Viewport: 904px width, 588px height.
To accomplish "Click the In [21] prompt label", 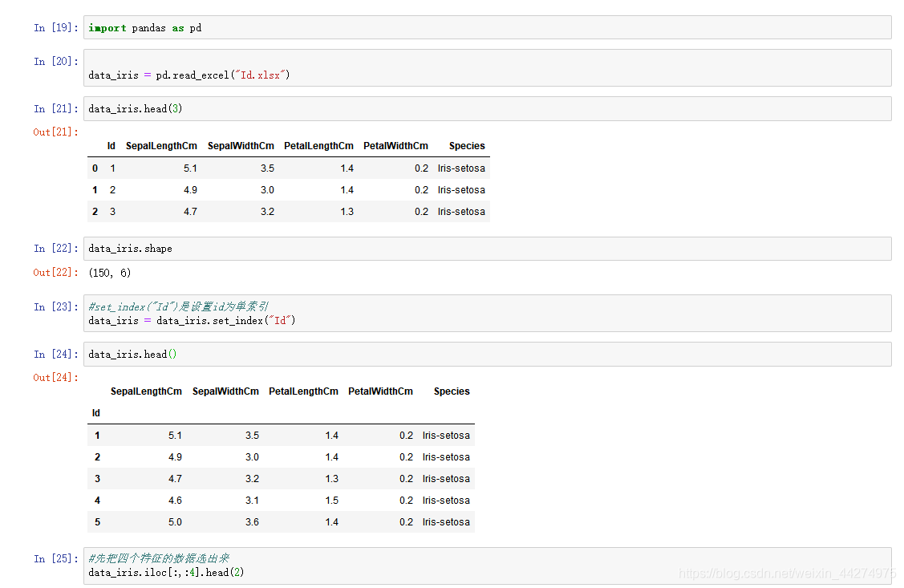I will (56, 109).
